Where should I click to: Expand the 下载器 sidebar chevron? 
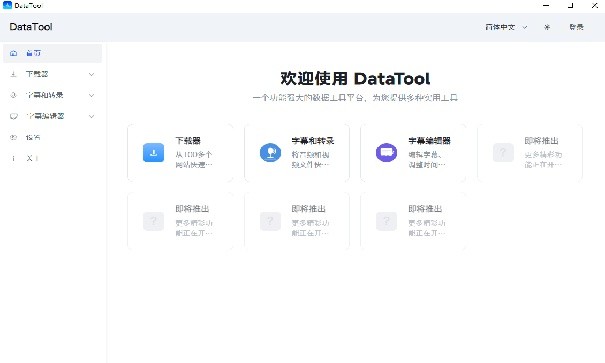coord(91,74)
